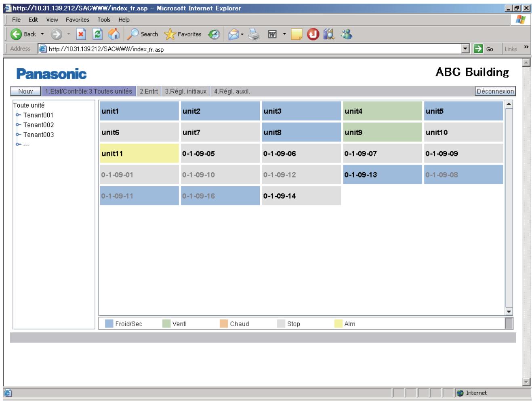Viewport: 532px width, 401px height.
Task: Expand the Tenant001 tree node
Action: [x=18, y=115]
